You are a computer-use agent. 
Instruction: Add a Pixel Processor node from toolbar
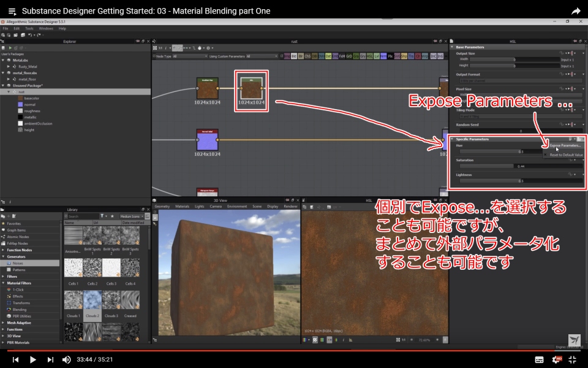(390, 56)
